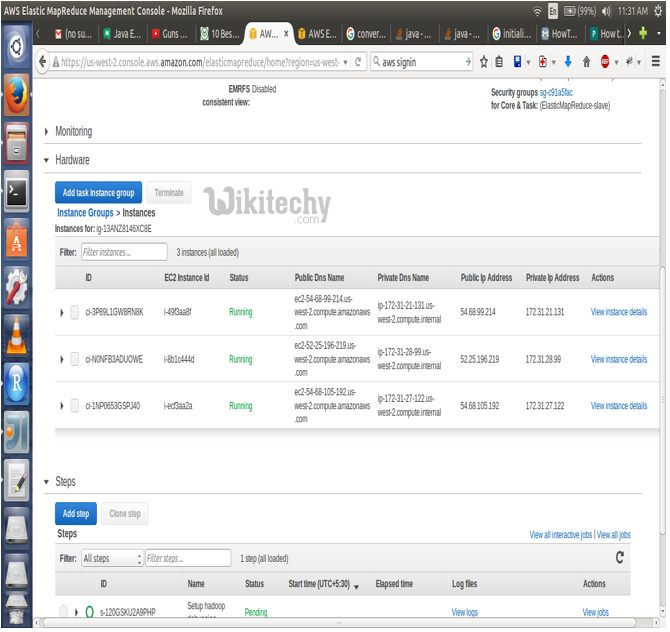This screenshot has width=670, height=632.
Task: Click the Filter instances input field
Action: pyautogui.click(x=123, y=253)
